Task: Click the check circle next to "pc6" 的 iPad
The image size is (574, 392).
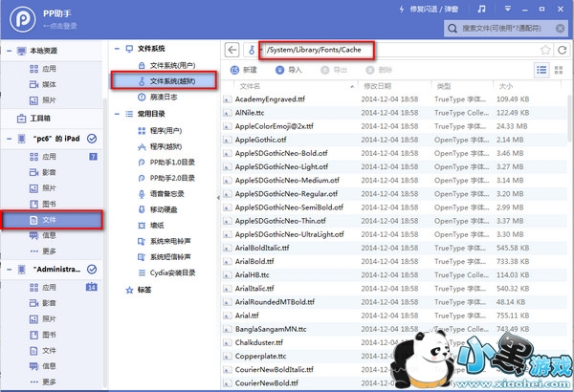Action: [x=92, y=139]
